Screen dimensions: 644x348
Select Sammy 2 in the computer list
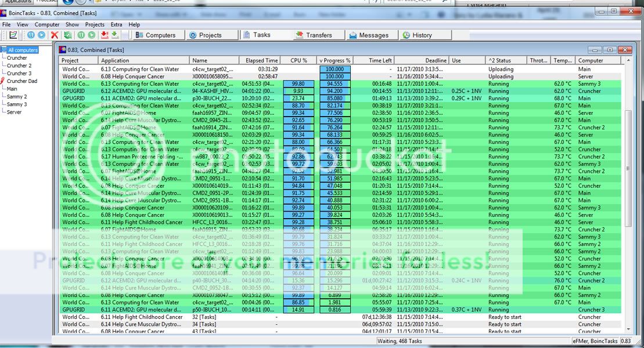click(17, 97)
